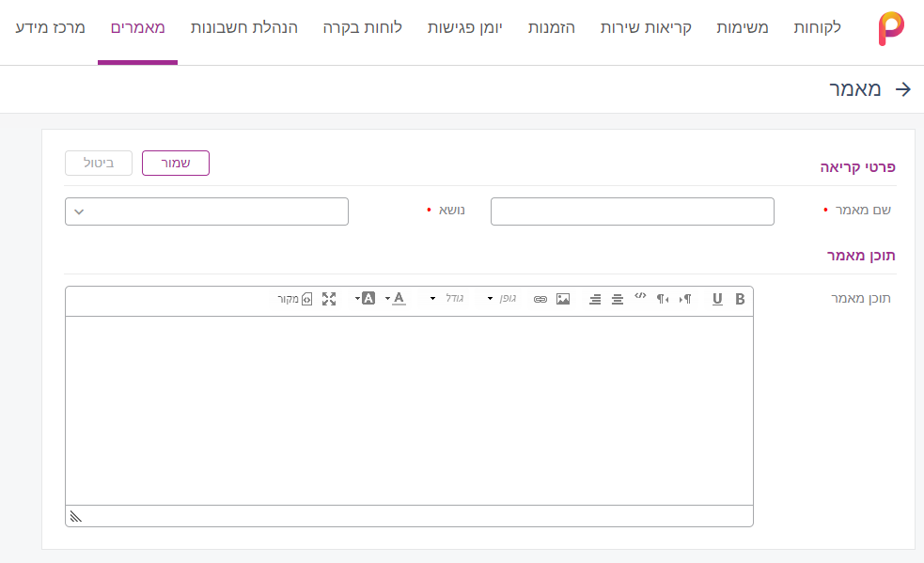Toggle bold formatting in the editor
The width and height of the screenshot is (924, 563).
coord(739,299)
